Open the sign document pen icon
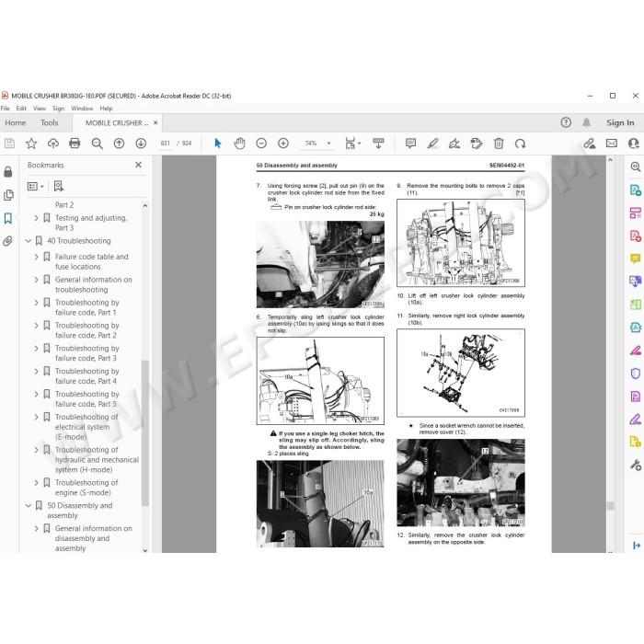Viewport: 644px width, 644px height. pyautogui.click(x=454, y=144)
